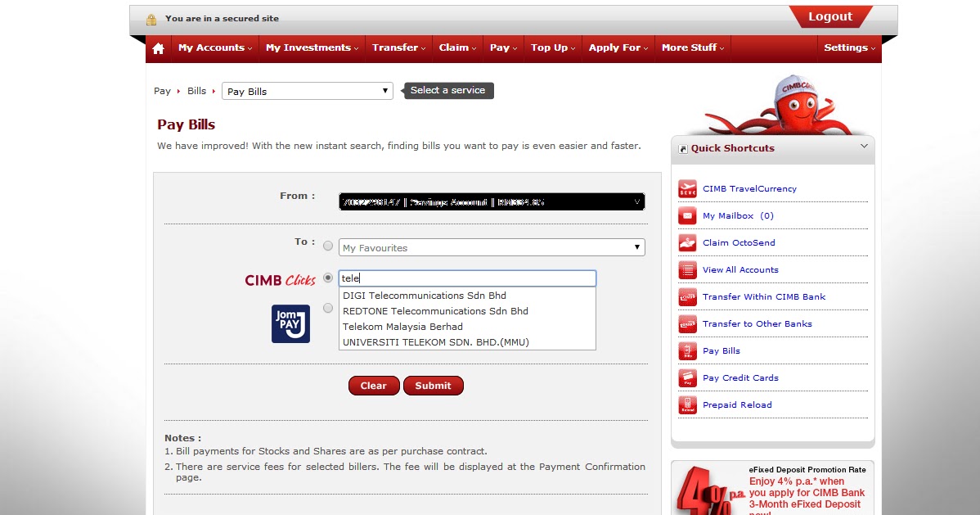Select the CIMB Clicks biller search radio button
This screenshot has height=515, width=980.
[x=327, y=278]
